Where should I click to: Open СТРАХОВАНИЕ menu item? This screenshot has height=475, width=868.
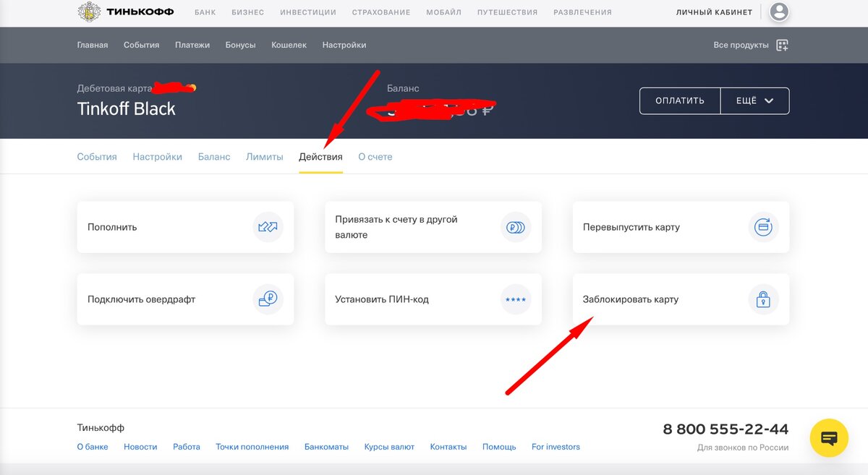(381, 12)
